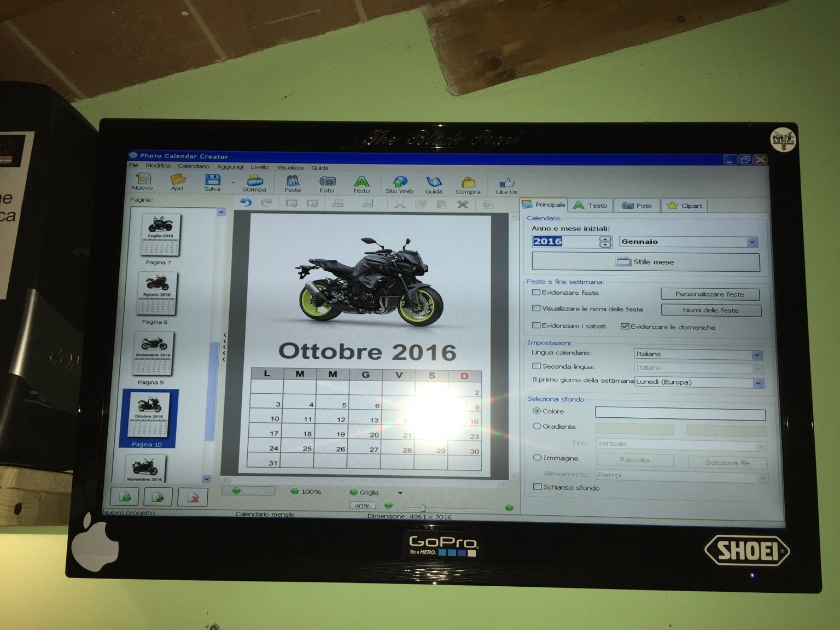840x630 pixels.
Task: Click the Colore white color swatch
Action: [x=680, y=414]
